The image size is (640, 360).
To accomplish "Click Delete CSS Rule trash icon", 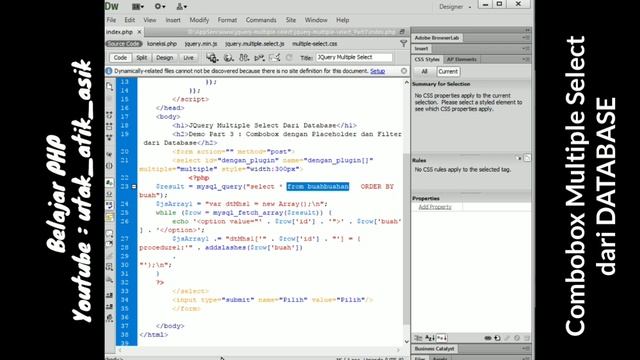I will [x=527, y=338].
